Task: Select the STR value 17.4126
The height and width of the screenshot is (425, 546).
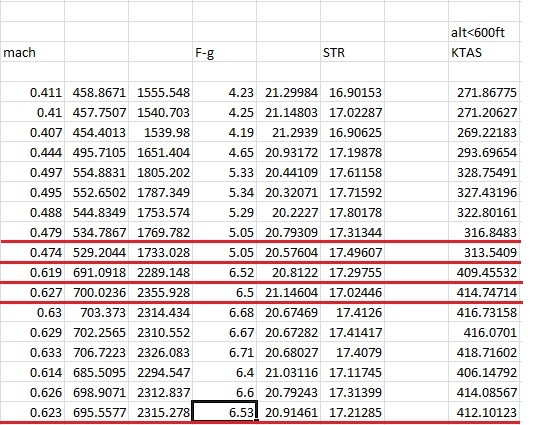Action: (x=352, y=312)
